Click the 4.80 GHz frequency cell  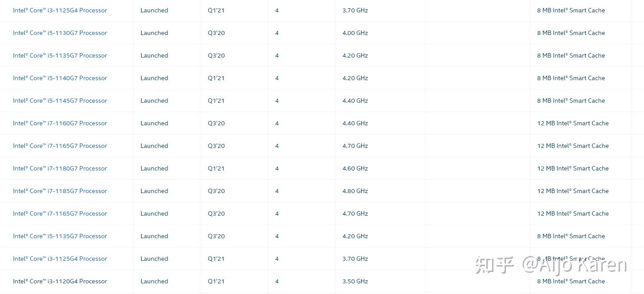[355, 191]
